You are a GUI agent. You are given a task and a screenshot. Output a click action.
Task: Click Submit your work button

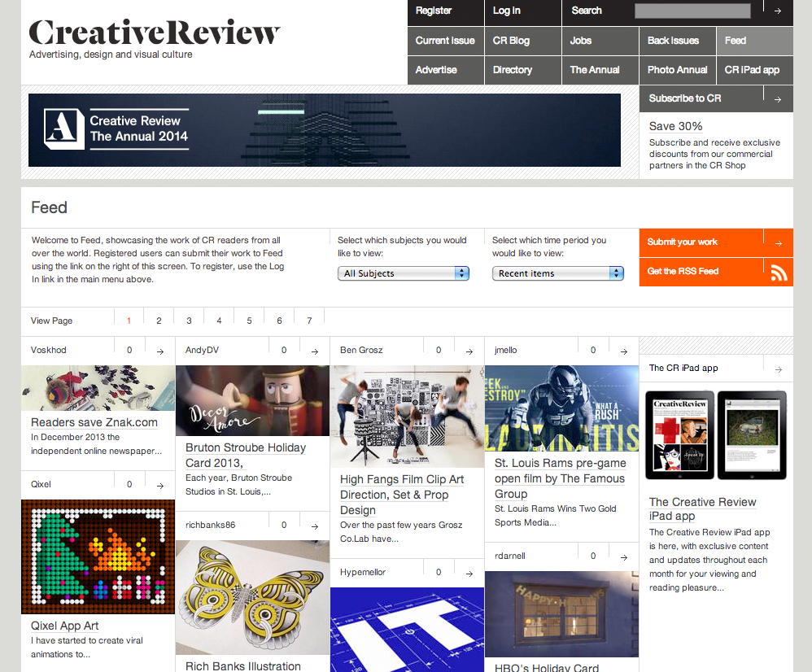click(716, 242)
